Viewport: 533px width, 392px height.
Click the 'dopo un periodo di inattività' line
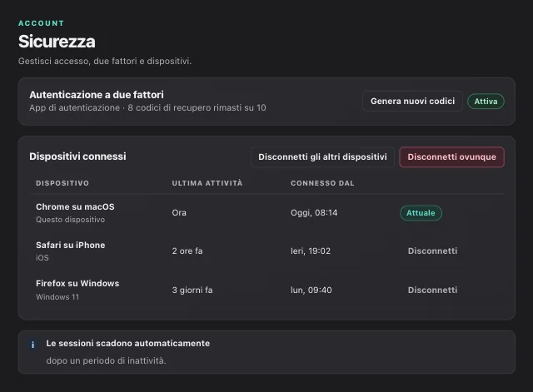pos(106,360)
